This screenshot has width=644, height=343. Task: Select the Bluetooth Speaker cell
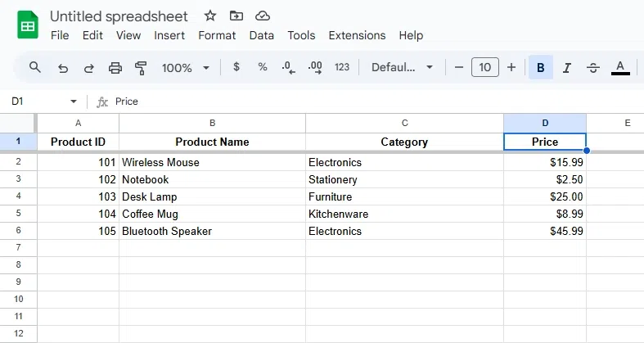212,231
